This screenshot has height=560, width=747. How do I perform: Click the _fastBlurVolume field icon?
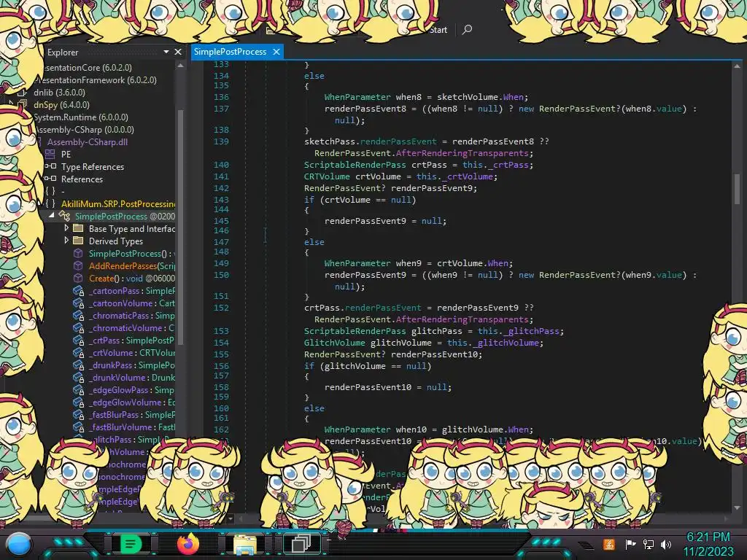[78, 427]
